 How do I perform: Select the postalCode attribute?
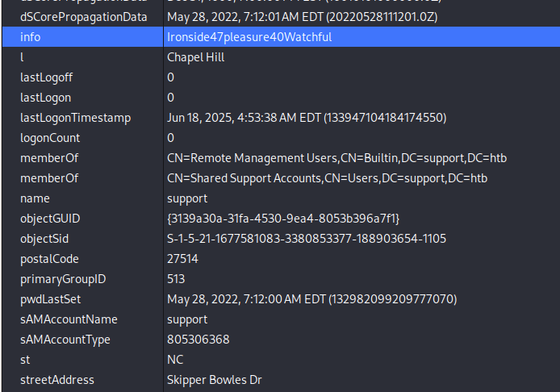(50, 259)
